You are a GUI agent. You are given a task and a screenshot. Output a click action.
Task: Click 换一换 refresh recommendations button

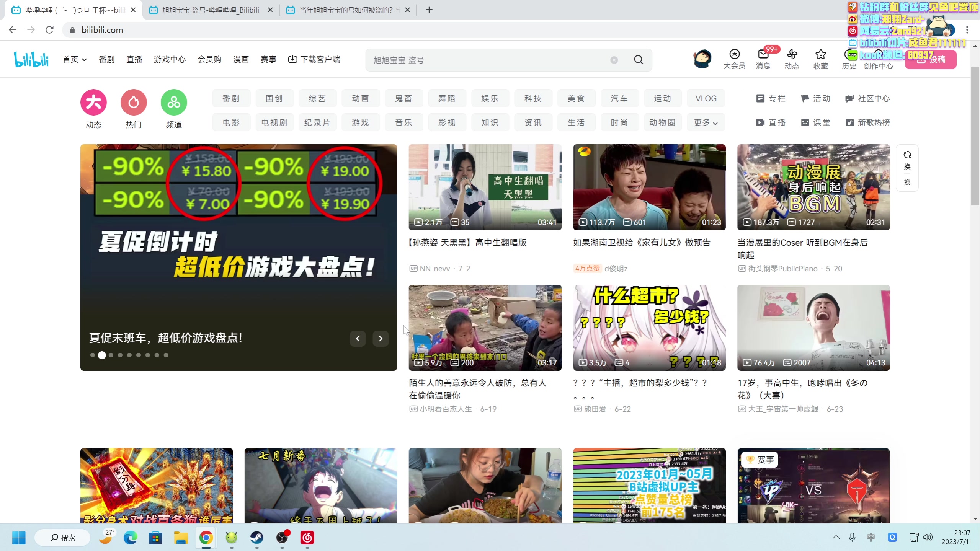907,168
